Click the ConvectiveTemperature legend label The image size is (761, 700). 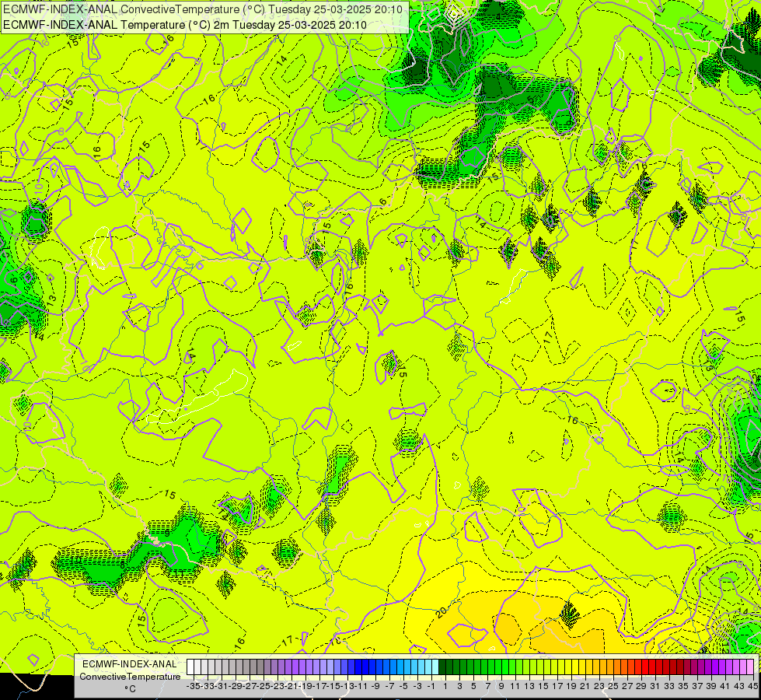[130, 676]
